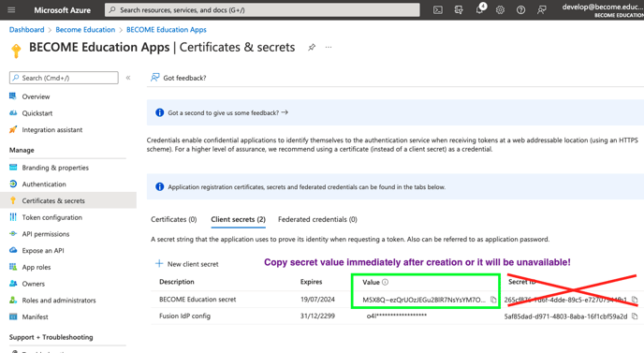Open the Directories and subscriptions filter icon
Screen dimensions: 644x353
pos(459,10)
